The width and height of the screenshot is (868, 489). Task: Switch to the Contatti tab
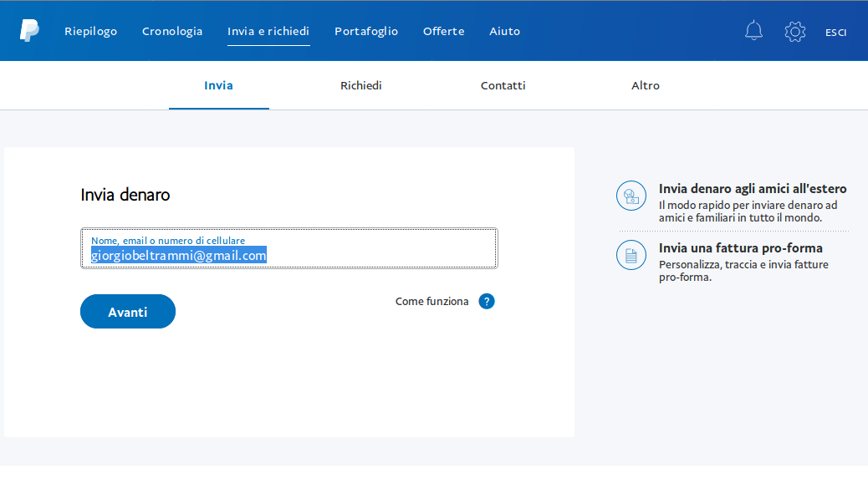tap(503, 85)
